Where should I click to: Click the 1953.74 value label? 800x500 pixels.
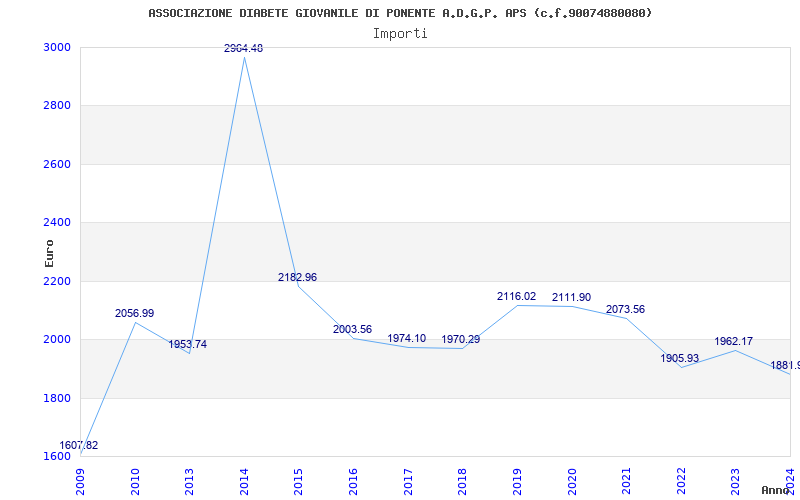coord(188,344)
